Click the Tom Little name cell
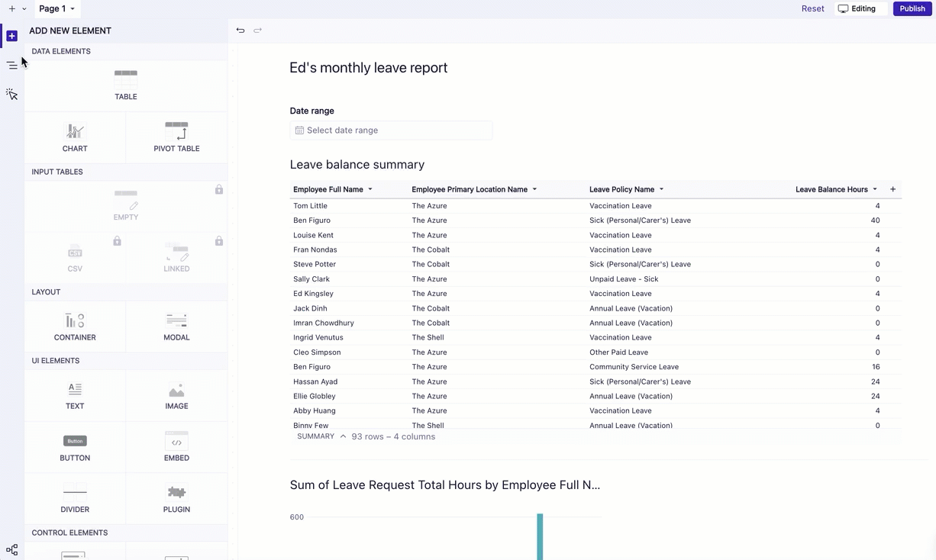 point(310,206)
